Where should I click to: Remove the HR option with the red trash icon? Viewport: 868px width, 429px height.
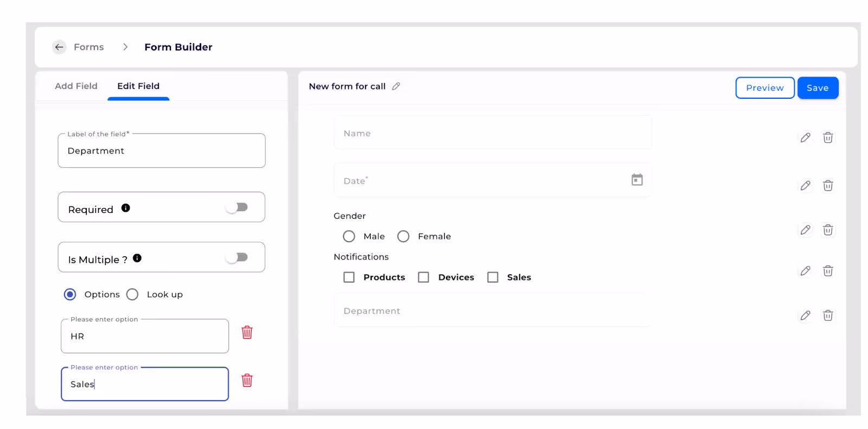pos(247,332)
